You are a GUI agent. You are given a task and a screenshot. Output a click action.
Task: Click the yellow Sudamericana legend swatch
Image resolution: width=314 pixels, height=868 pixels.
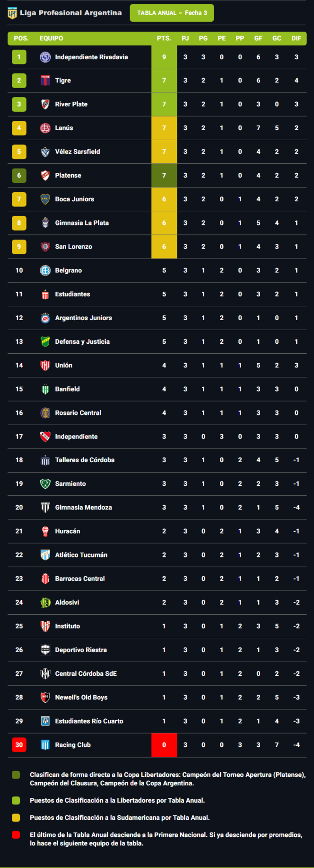coord(16,817)
